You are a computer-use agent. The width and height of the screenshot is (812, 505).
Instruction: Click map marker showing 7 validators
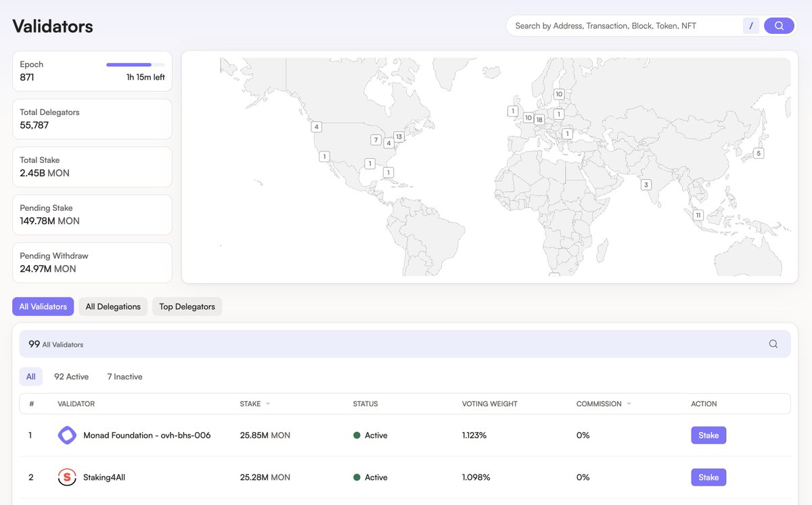tap(376, 140)
